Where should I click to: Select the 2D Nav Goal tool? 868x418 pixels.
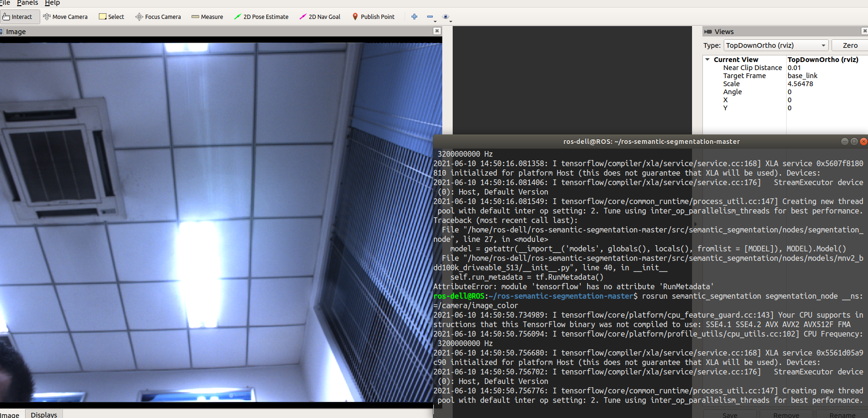pyautogui.click(x=320, y=17)
